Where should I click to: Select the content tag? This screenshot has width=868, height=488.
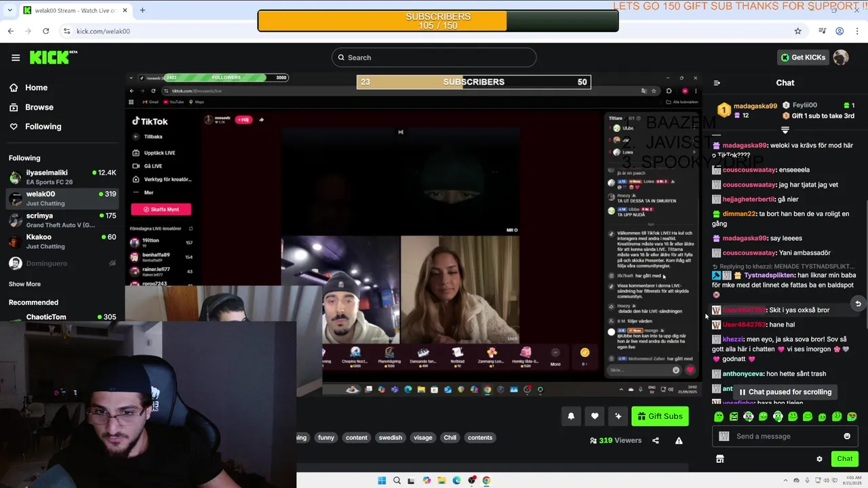click(357, 438)
